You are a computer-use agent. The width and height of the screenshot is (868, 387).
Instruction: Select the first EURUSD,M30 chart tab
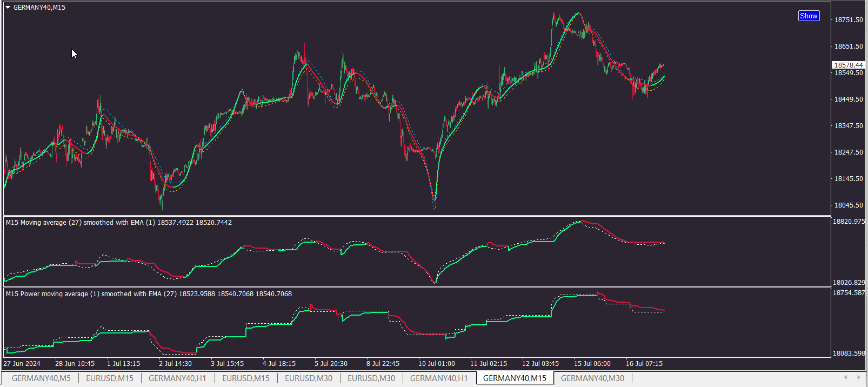(x=309, y=378)
